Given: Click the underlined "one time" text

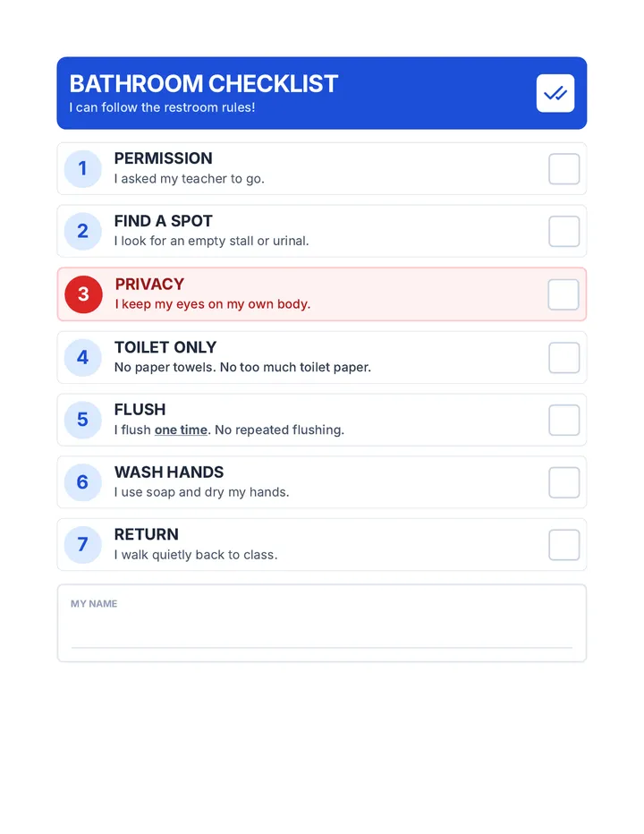Looking at the screenshot, I should click(181, 430).
